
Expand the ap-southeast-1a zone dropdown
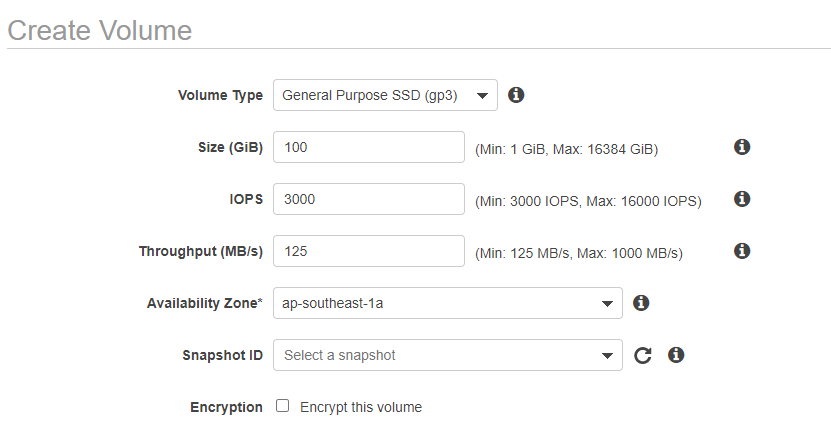tap(448, 303)
